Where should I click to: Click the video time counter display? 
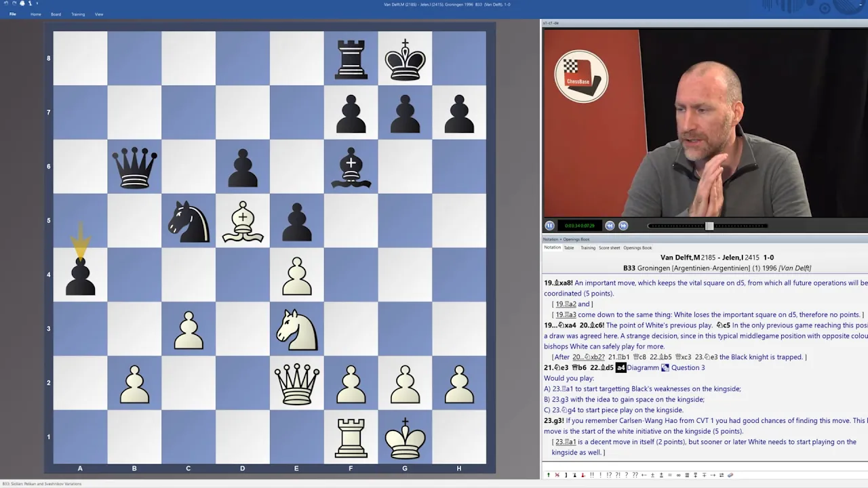(x=580, y=226)
